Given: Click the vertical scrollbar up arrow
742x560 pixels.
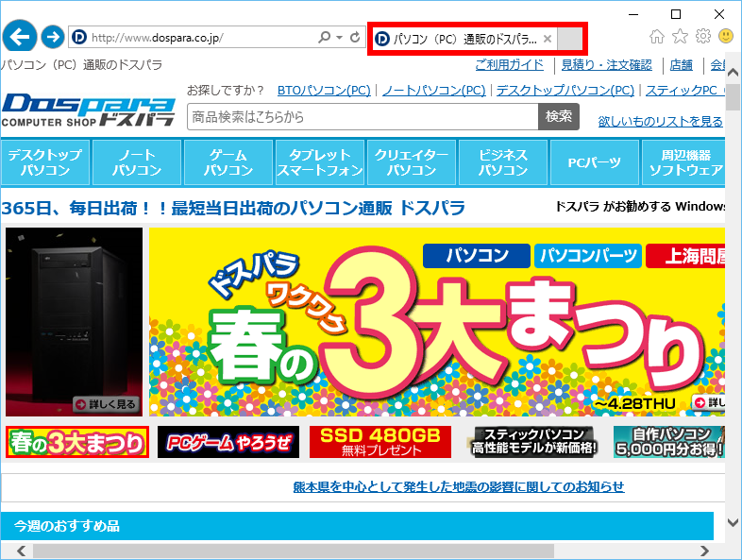Looking at the screenshot, I should 733,73.
